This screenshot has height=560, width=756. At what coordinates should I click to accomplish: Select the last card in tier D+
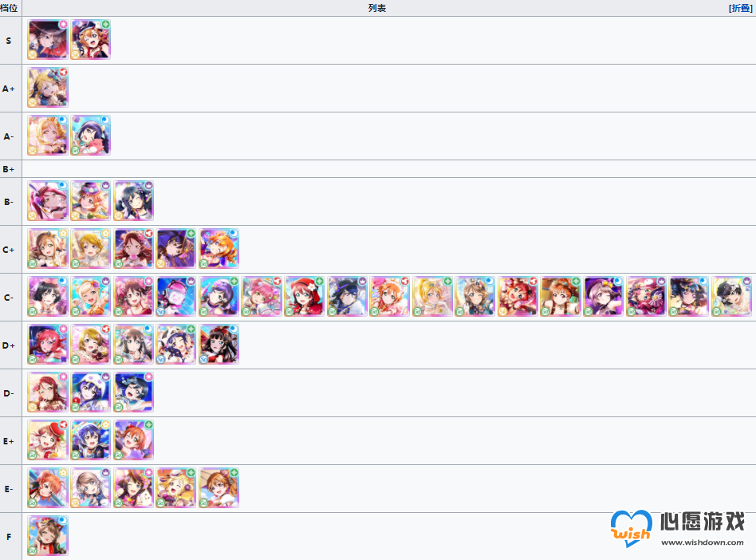(x=219, y=344)
